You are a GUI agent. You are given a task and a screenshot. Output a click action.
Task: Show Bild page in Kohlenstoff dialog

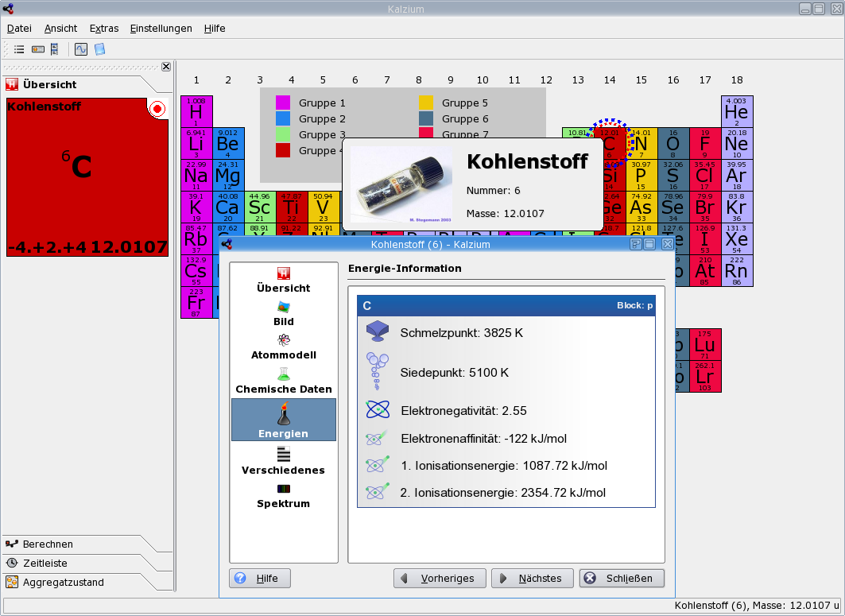pos(284,314)
